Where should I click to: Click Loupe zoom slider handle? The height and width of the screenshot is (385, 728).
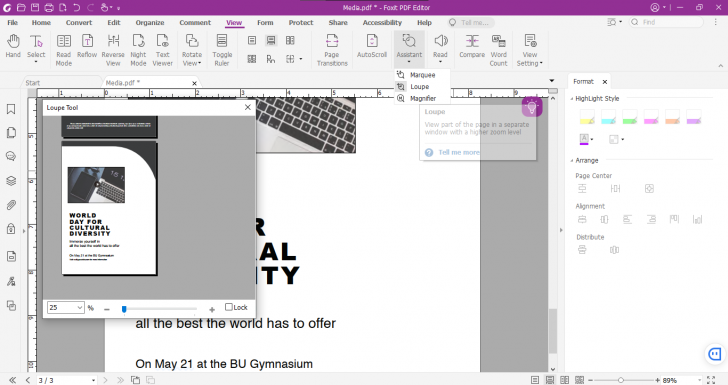tap(124, 309)
